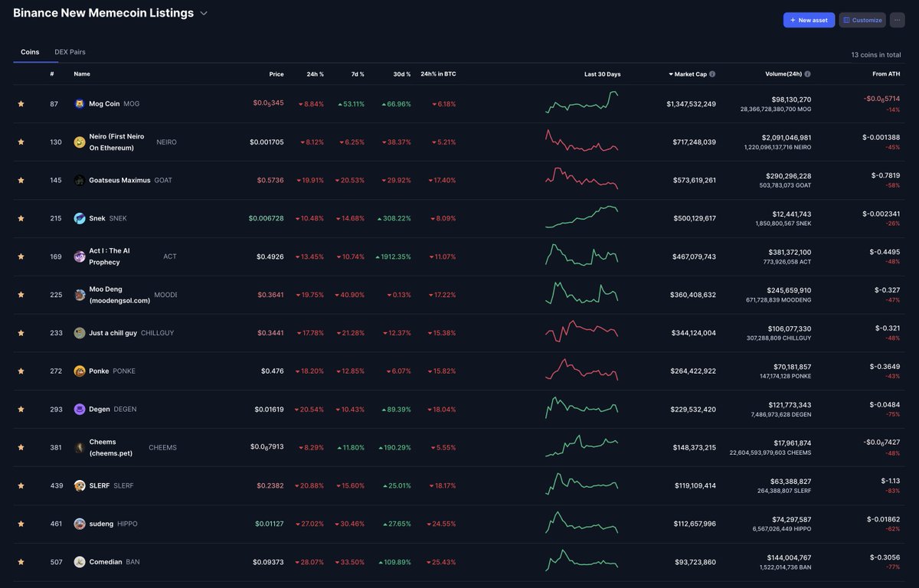
Task: Open the Goatseus Maximus name link
Action: point(119,180)
